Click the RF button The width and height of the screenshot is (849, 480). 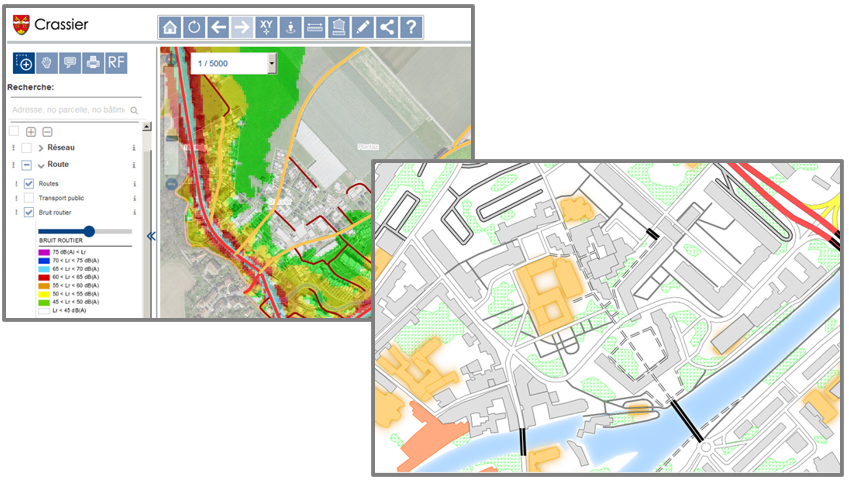coord(116,62)
